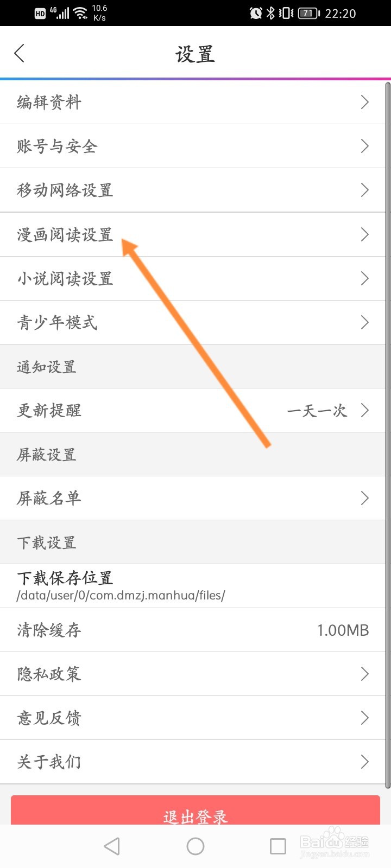This screenshot has width=391, height=868.
Task: Tap Android back navigation triangle
Action: 112,846
